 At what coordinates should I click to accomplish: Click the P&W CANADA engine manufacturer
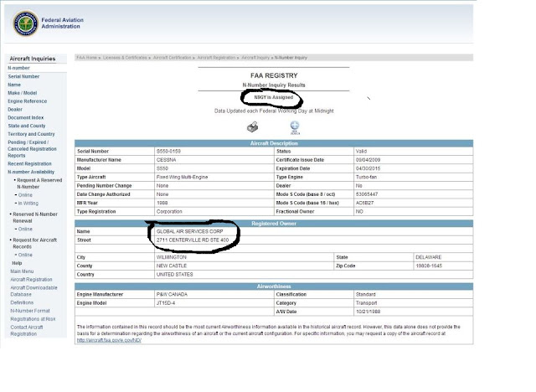[x=172, y=295]
